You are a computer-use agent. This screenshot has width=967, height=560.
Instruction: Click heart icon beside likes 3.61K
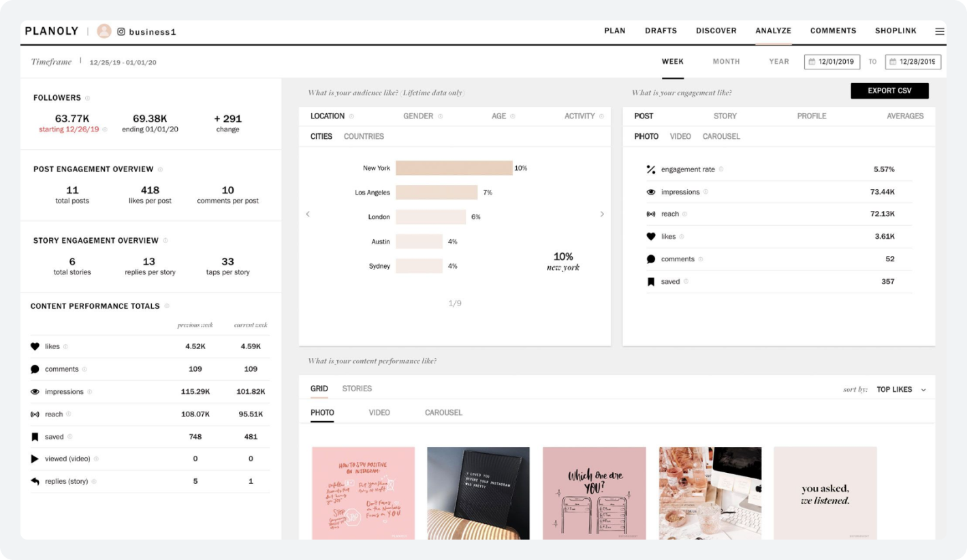(650, 237)
